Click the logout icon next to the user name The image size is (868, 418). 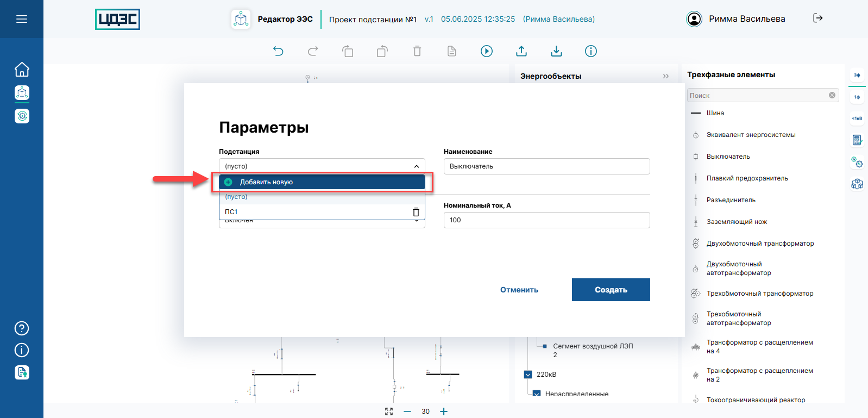[818, 18]
